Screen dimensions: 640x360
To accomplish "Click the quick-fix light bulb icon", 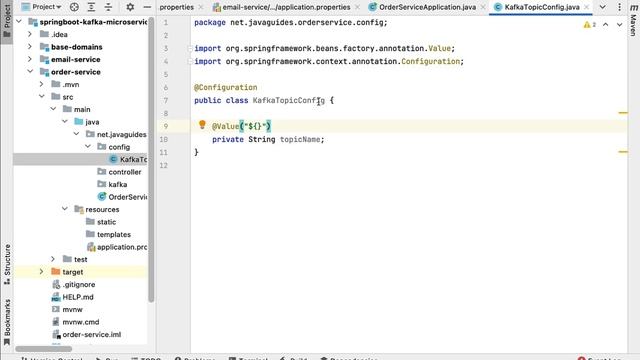I will click(202, 124).
